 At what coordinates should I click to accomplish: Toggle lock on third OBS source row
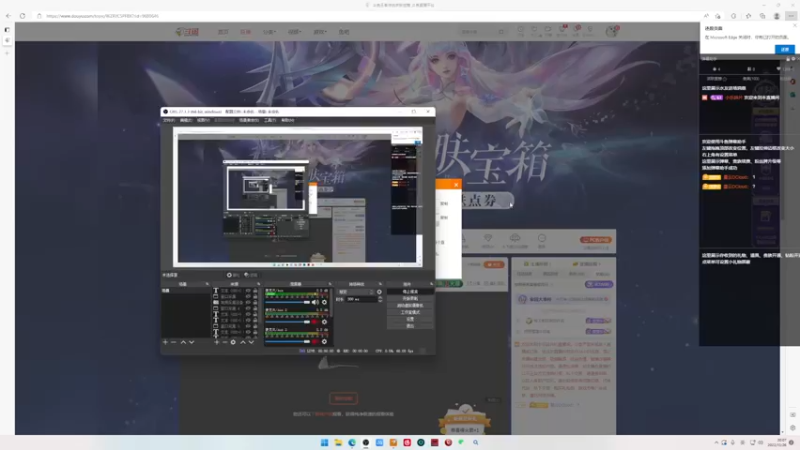pyautogui.click(x=255, y=303)
